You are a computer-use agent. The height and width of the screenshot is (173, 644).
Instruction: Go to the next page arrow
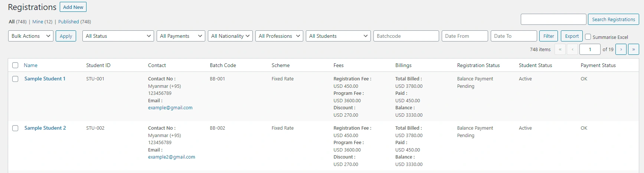tap(621, 49)
